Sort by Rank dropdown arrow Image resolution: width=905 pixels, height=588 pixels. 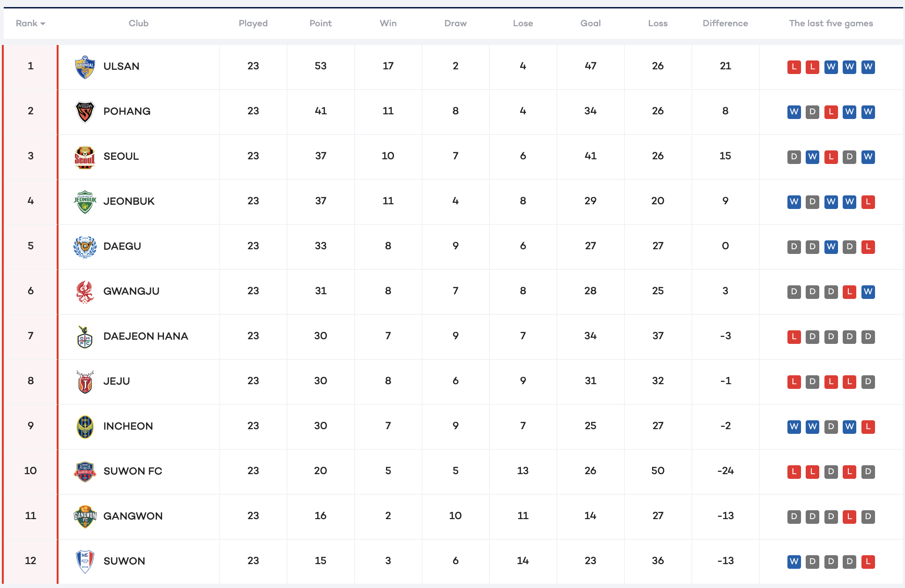(x=43, y=24)
